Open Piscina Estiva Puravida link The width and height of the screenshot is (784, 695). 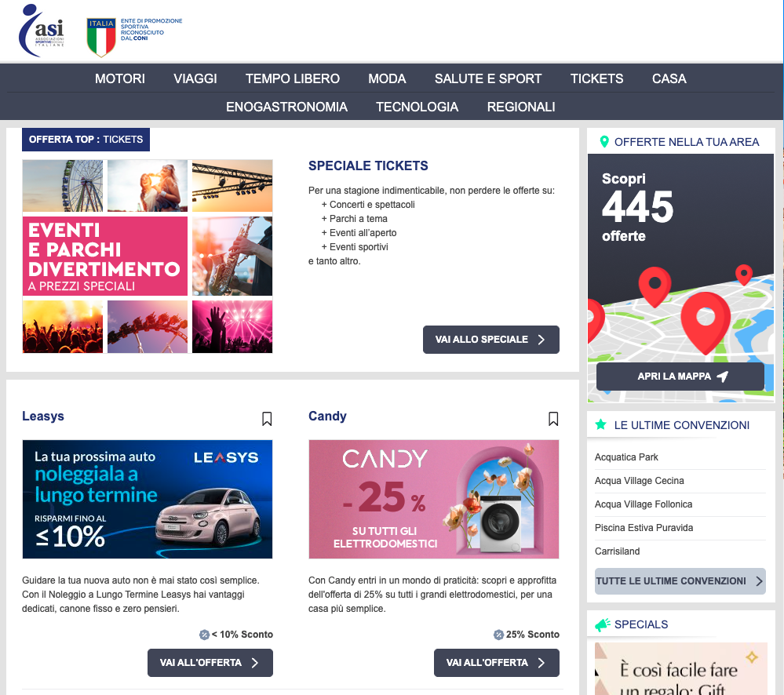pyautogui.click(x=644, y=528)
